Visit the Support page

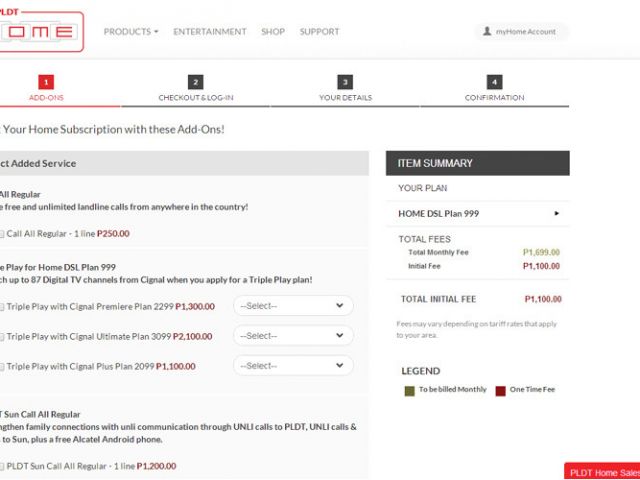(x=319, y=32)
